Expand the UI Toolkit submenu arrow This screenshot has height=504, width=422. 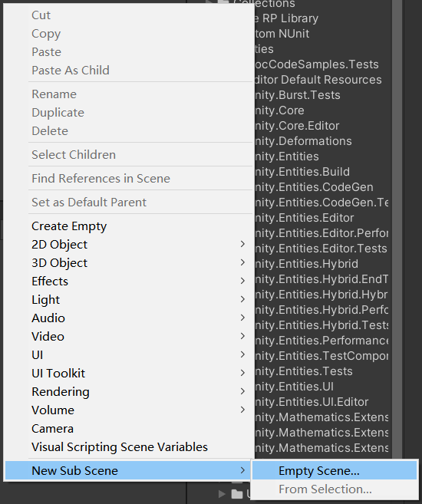[x=242, y=373]
